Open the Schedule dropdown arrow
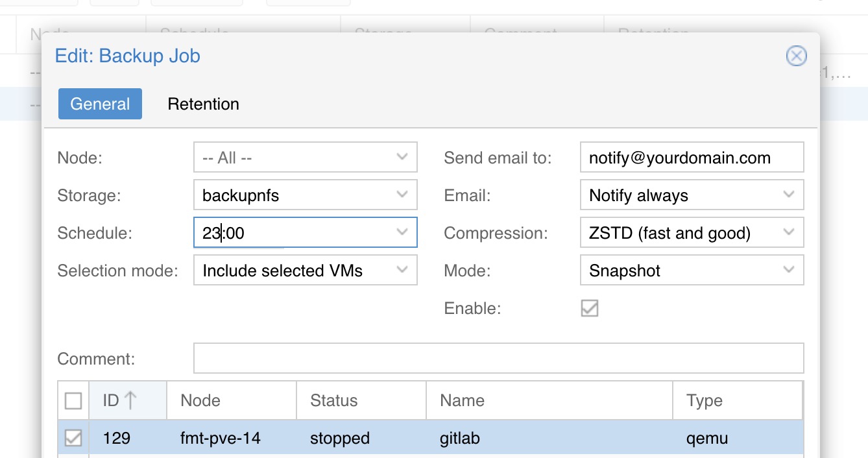 point(402,233)
